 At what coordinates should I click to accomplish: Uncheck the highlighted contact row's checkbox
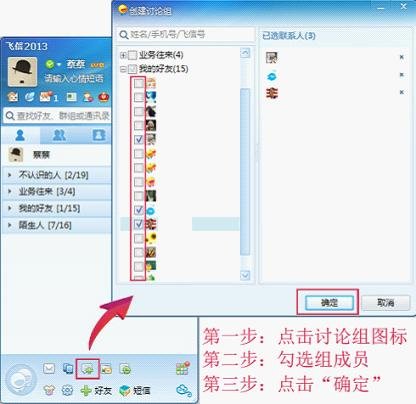[x=139, y=224]
